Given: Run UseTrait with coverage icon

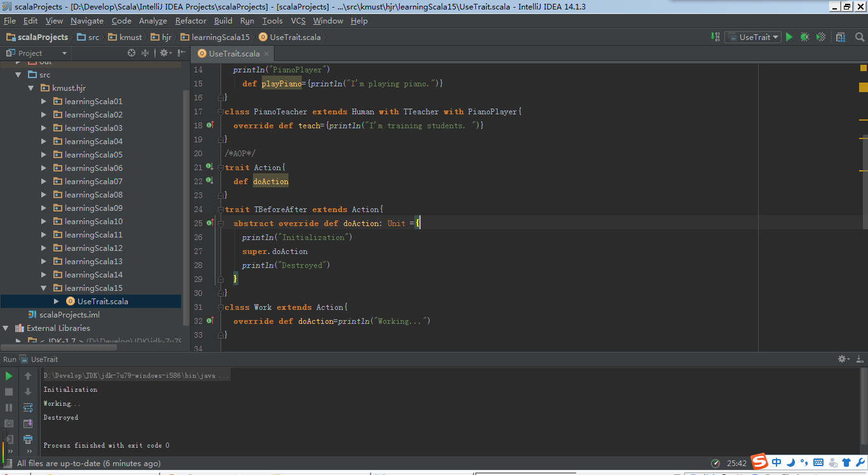Looking at the screenshot, I should coord(821,37).
